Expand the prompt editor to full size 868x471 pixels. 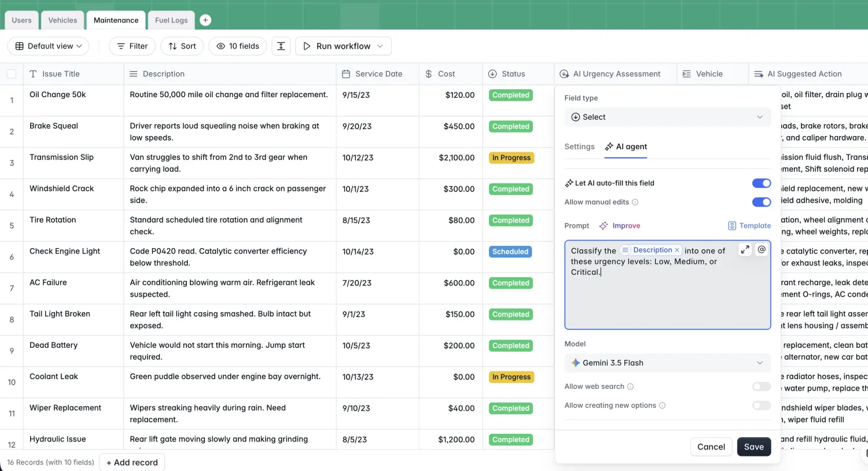[x=745, y=249]
